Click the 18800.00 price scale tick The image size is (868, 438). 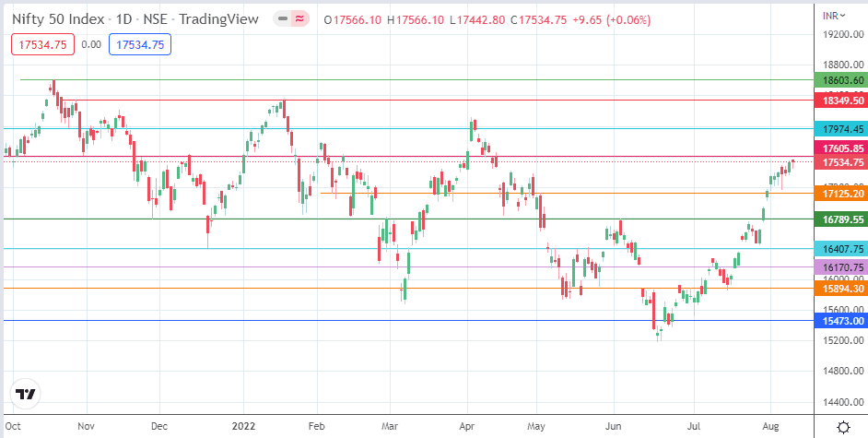point(841,65)
